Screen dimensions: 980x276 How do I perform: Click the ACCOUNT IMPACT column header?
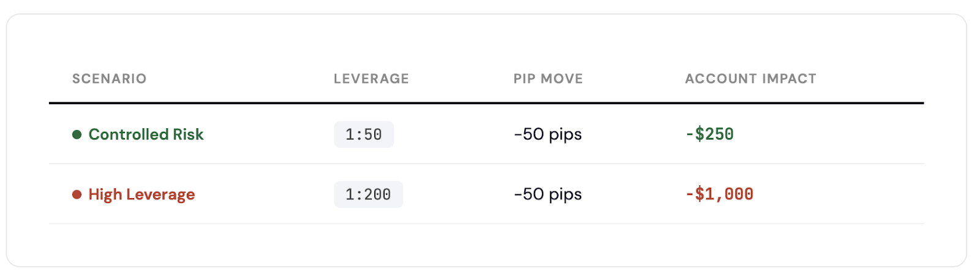point(751,79)
